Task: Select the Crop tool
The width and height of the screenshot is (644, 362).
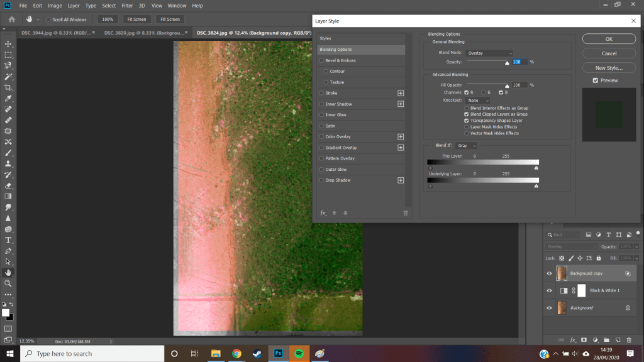Action: coord(8,87)
